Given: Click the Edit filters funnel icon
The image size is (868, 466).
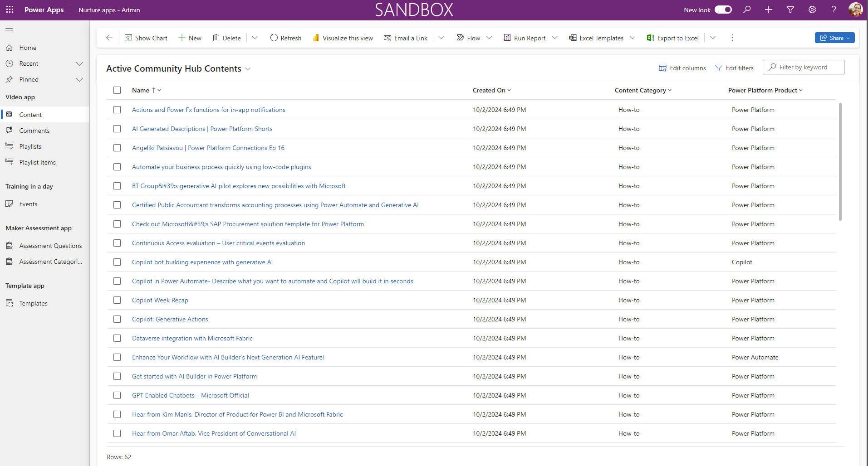Looking at the screenshot, I should tap(719, 68).
